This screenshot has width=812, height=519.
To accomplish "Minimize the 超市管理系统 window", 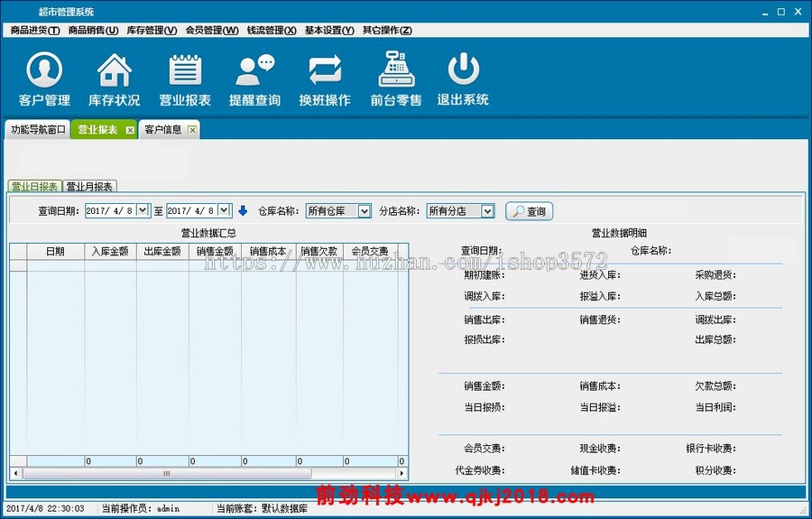I will pyautogui.click(x=765, y=12).
